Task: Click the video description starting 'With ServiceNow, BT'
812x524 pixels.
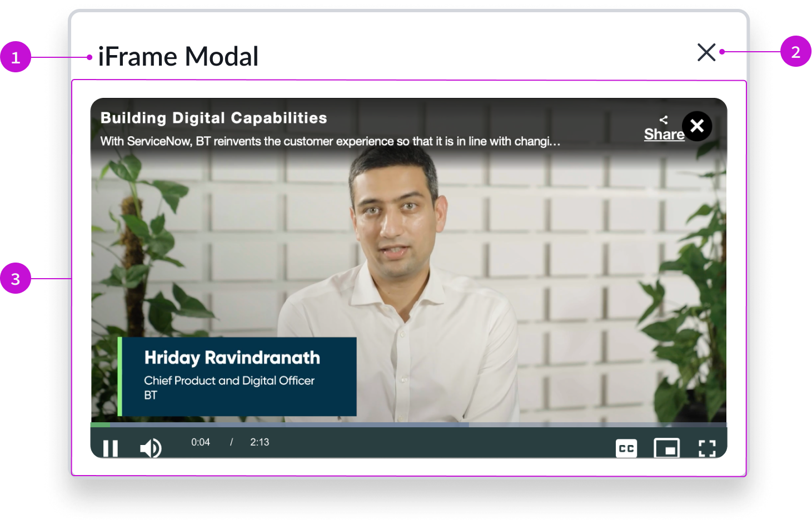Action: point(330,141)
